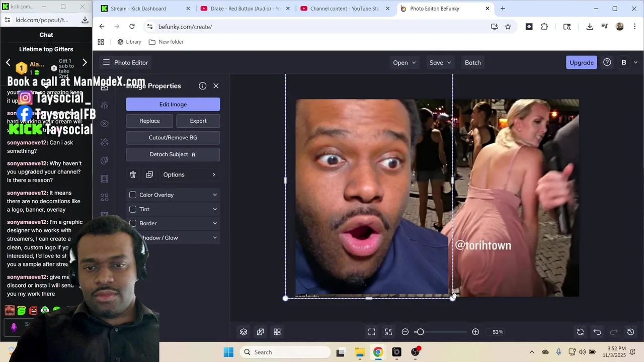The width and height of the screenshot is (644, 362).
Task: Open the help question mark icon
Action: click(x=607, y=62)
